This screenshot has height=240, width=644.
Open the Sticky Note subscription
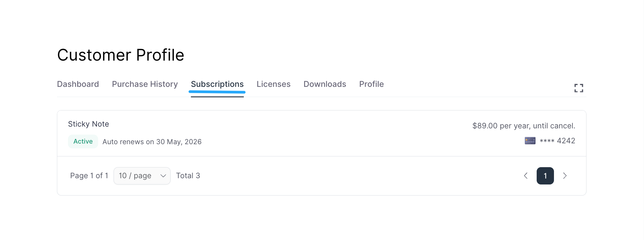pos(89,124)
